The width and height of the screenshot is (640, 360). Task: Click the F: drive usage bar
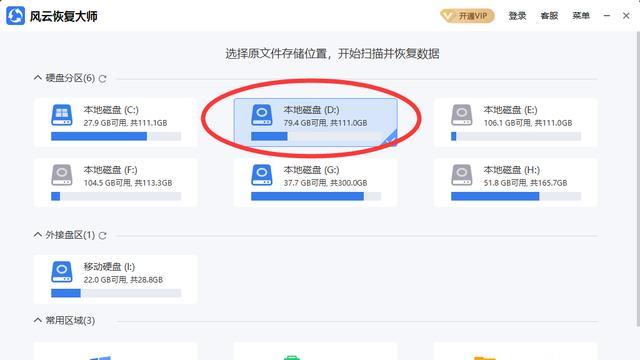[116, 196]
